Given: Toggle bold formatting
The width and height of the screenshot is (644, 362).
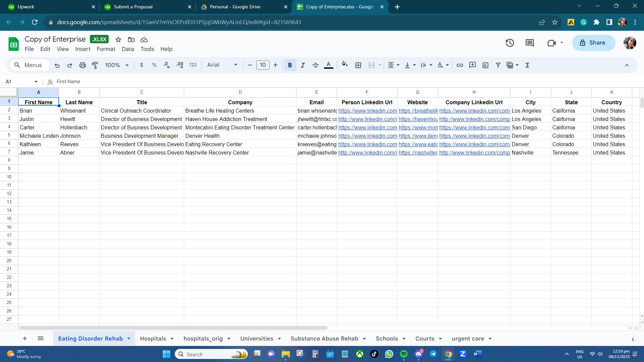Looking at the screenshot, I should click(x=290, y=65).
